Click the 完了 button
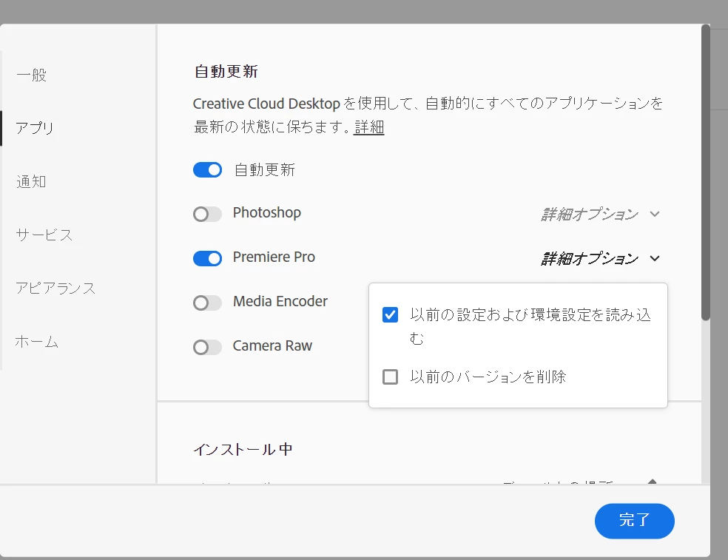 pos(634,521)
